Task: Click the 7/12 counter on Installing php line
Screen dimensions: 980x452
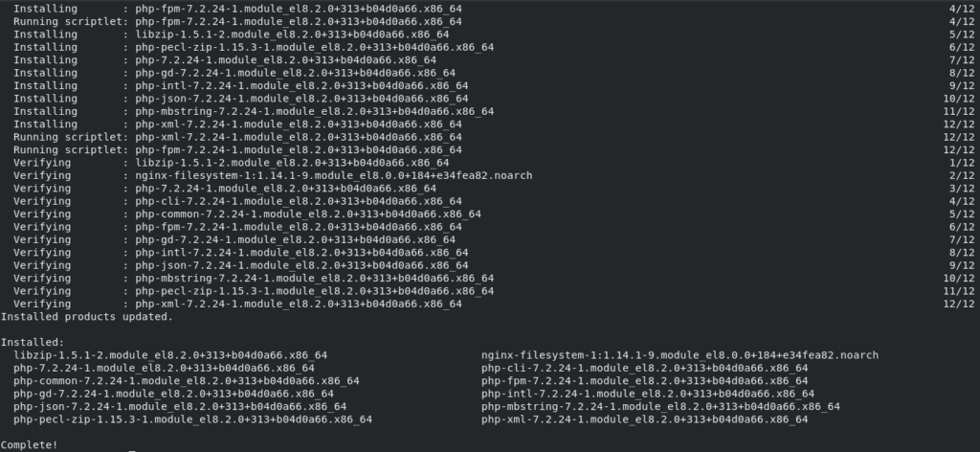Action: (x=962, y=60)
